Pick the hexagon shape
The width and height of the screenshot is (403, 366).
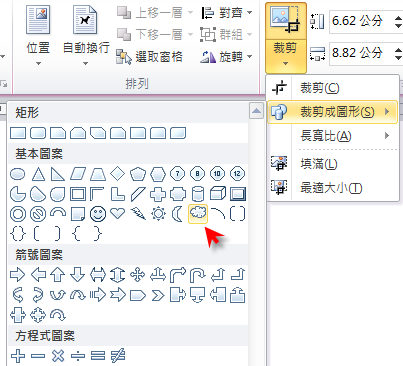click(158, 174)
